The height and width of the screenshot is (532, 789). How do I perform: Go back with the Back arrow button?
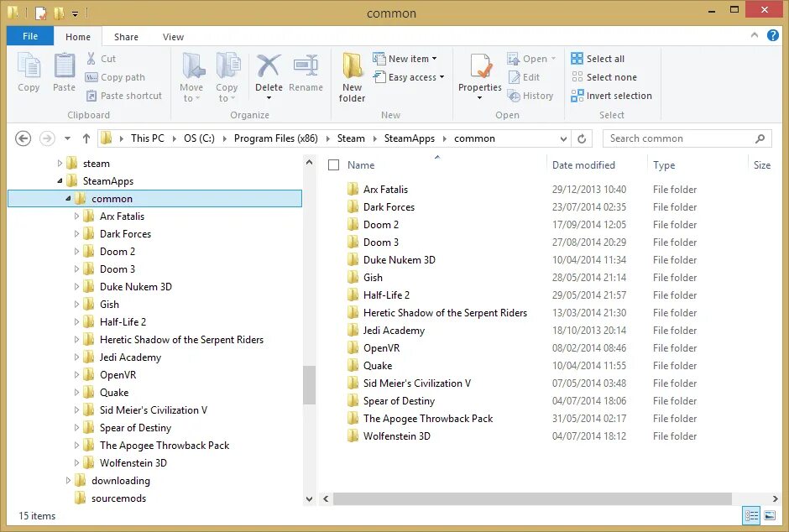(x=24, y=138)
